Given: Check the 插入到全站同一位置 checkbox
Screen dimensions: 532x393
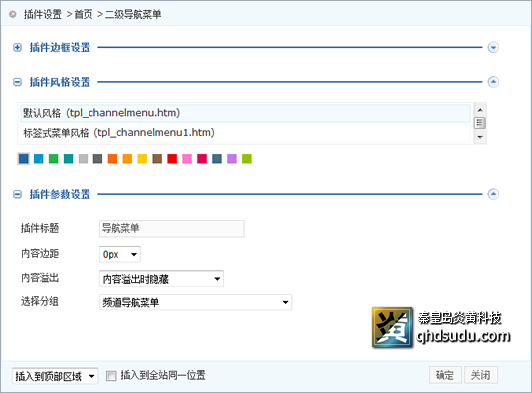Looking at the screenshot, I should click(x=111, y=376).
